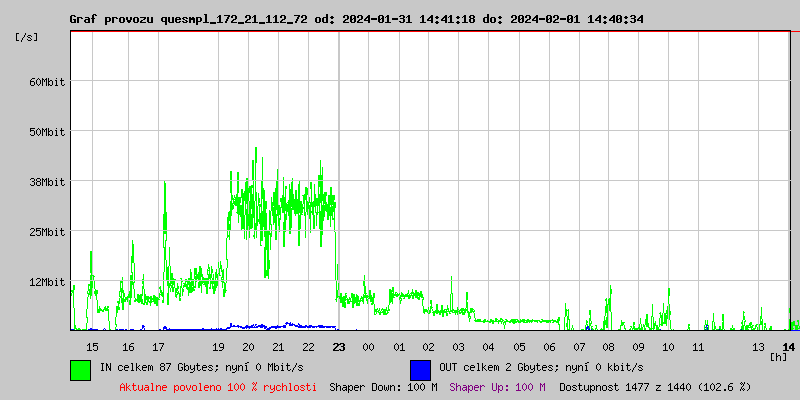Click the bold 23 hour marker
Viewport: 800px width, 400px height.
coord(339,346)
